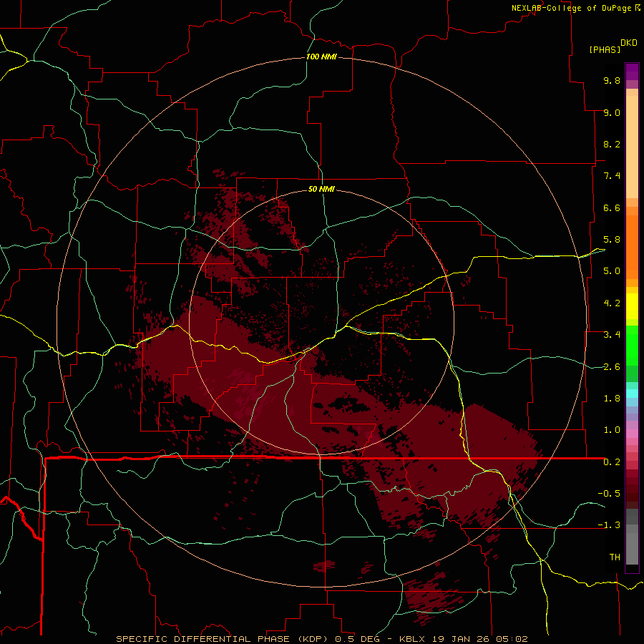Click the 1.0 legend value
Image resolution: width=644 pixels, height=644 pixels.
point(612,430)
